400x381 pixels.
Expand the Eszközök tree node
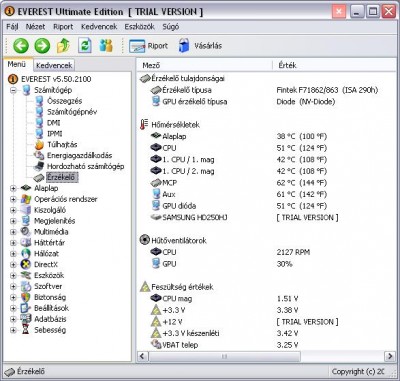(13, 275)
